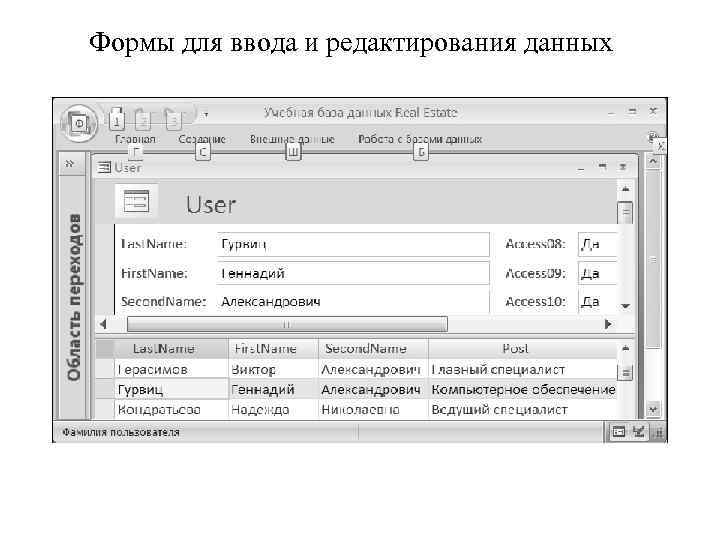Viewport: 720px width, 540px height.
Task: Select the cell Ведущий специалист
Action: coord(523,409)
